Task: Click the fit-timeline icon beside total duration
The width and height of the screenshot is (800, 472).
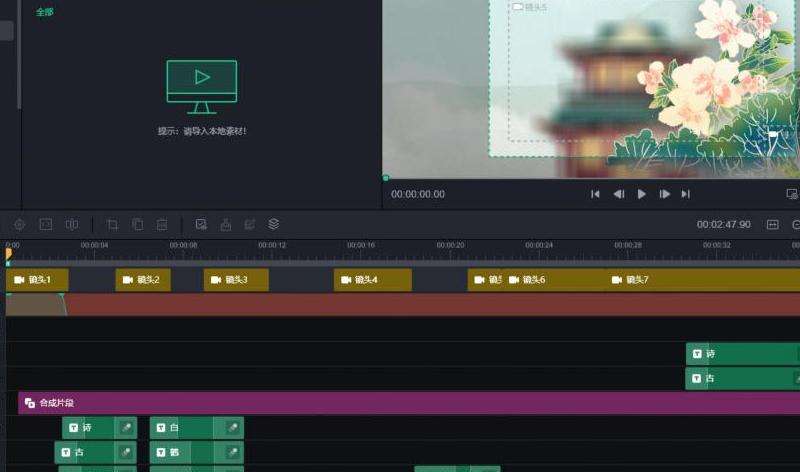Action: (772, 225)
